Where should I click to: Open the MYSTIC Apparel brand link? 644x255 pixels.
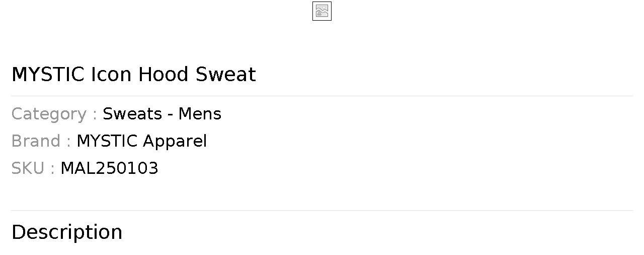141,141
